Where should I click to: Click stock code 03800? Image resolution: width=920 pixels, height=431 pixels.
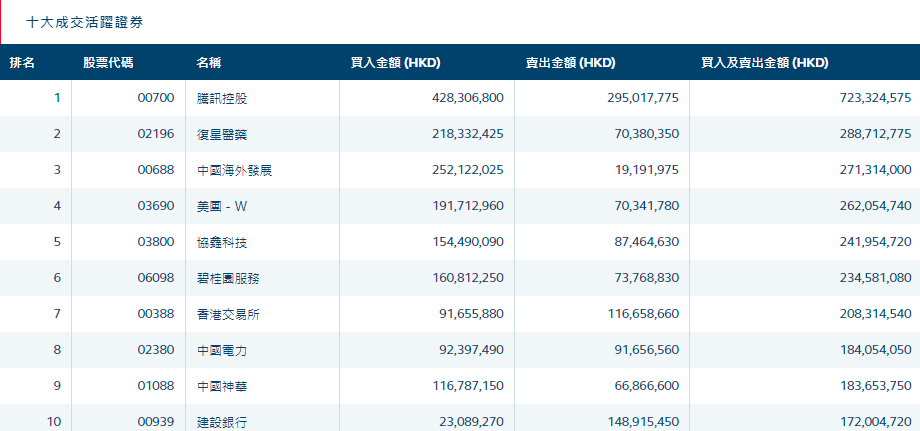(x=156, y=242)
